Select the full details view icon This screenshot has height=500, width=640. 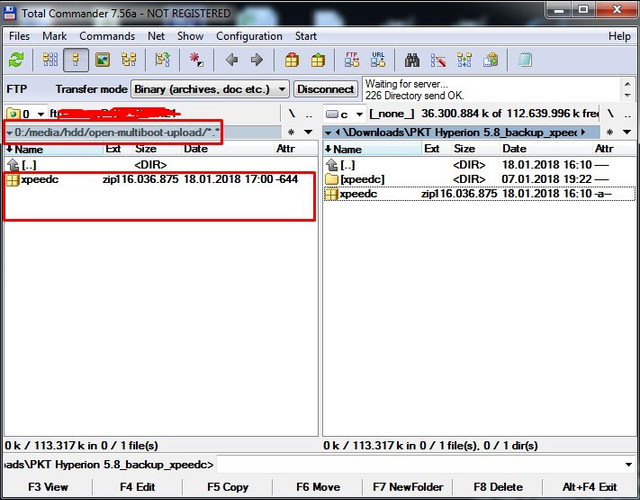(x=76, y=60)
